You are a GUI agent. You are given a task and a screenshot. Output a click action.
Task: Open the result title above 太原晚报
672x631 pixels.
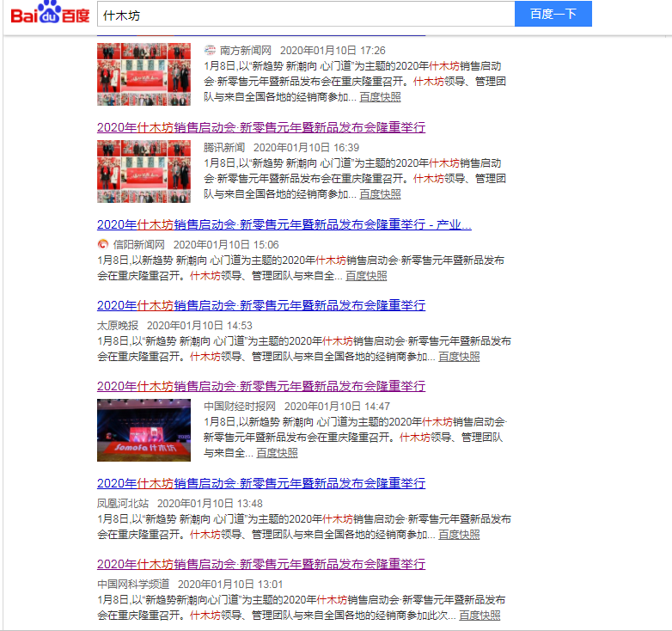(x=260, y=305)
